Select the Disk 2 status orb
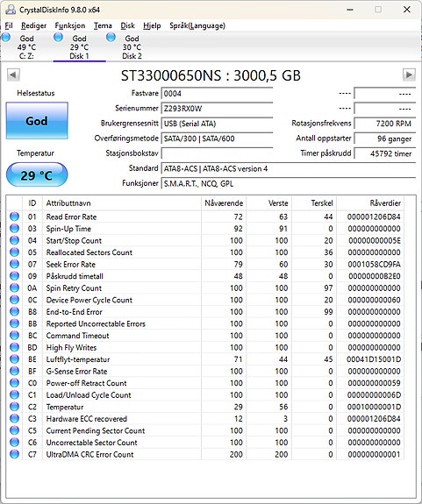The image size is (422, 504). coord(111,38)
